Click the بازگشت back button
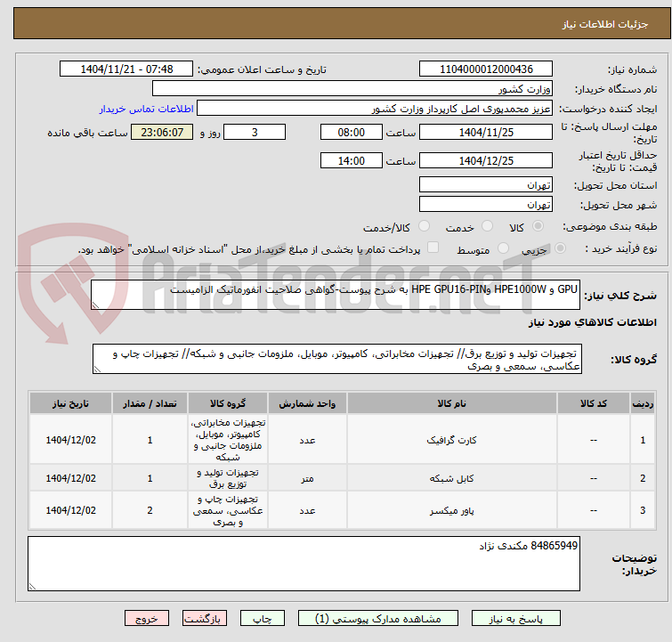The width and height of the screenshot is (672, 642). click(205, 619)
